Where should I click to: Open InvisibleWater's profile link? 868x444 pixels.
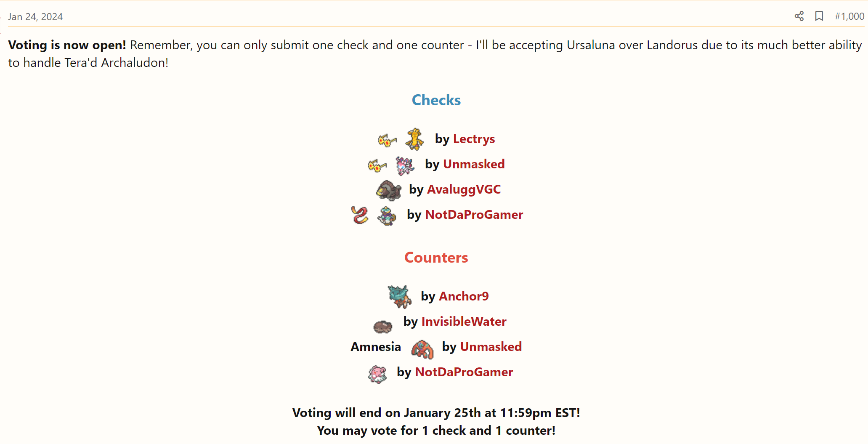[x=464, y=322]
